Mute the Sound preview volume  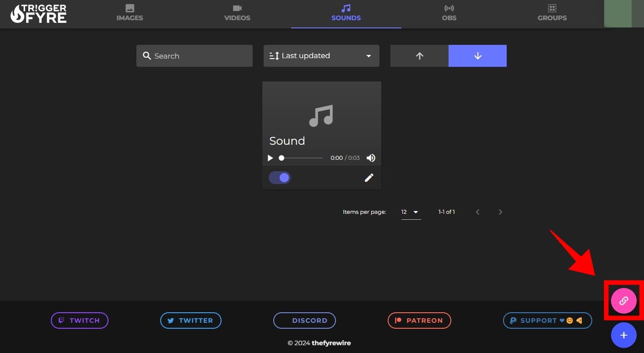[x=371, y=157]
